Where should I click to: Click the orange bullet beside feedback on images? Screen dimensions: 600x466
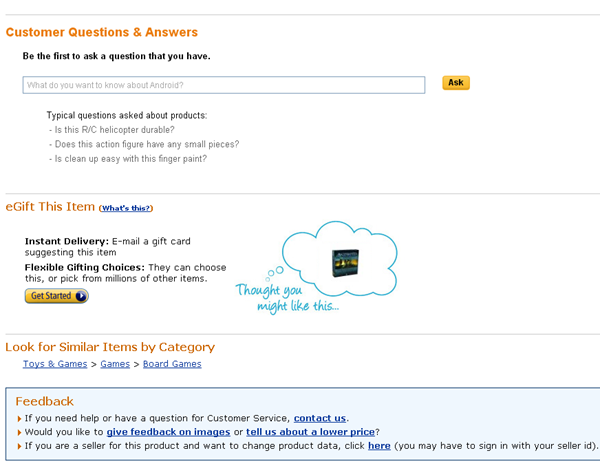click(19, 432)
